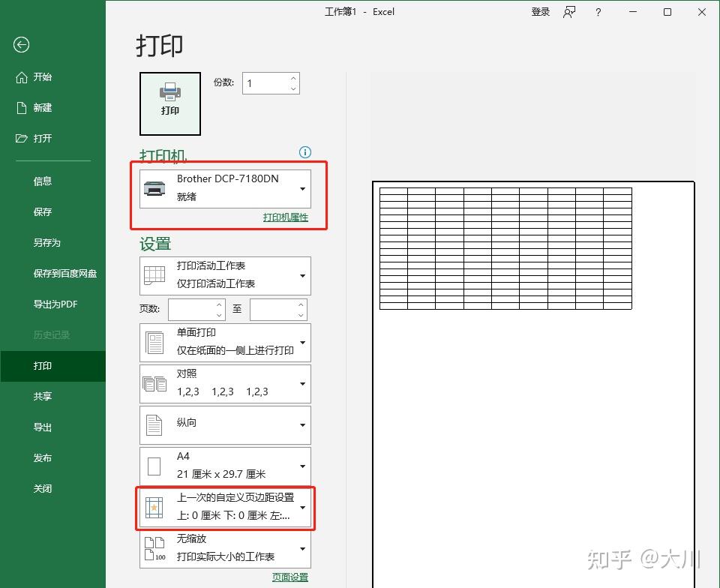
Task: Expand the page margins settings dropdown
Action: click(x=302, y=508)
